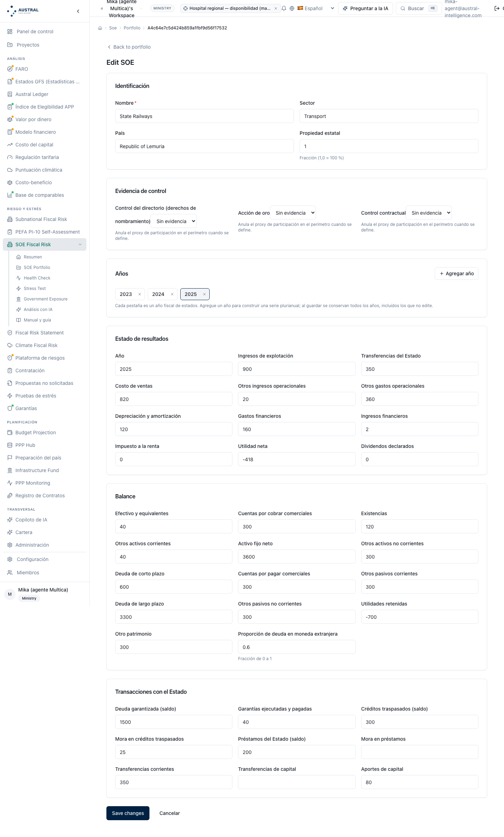Go Back to portfolio

click(129, 47)
